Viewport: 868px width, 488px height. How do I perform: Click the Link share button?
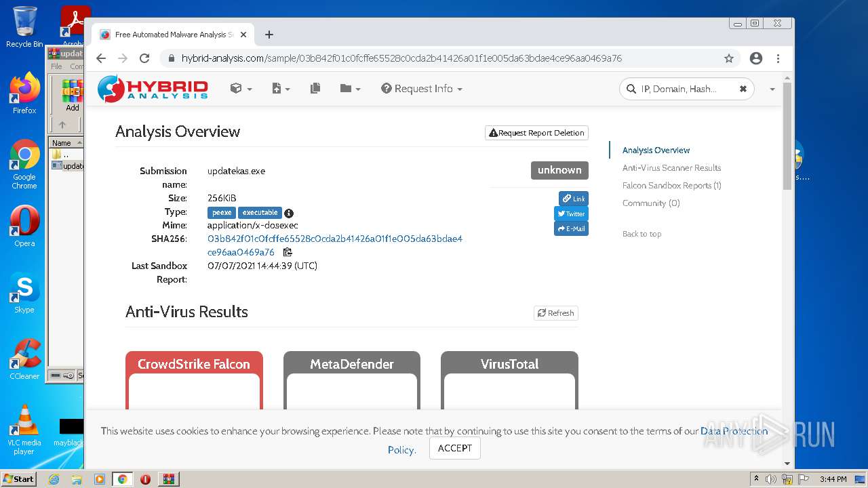(574, 199)
